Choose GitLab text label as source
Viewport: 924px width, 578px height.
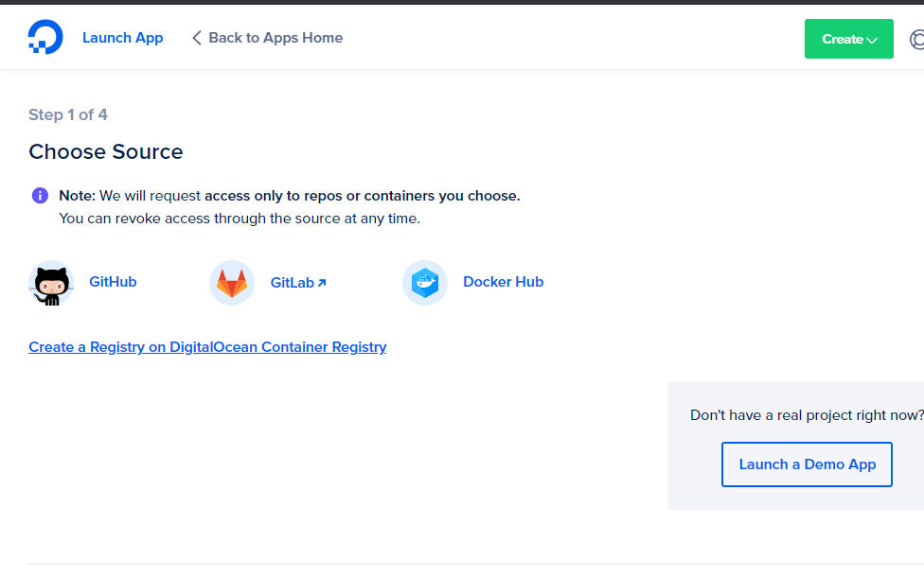click(x=292, y=283)
